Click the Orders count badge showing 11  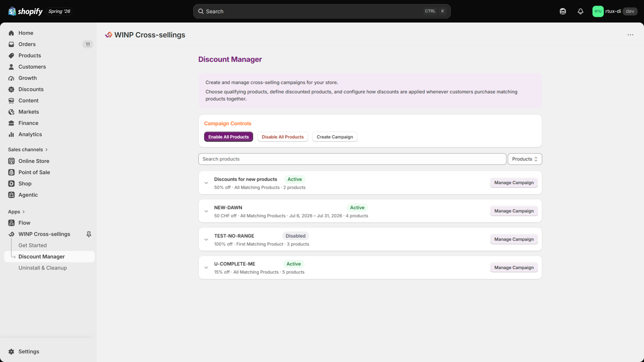88,44
